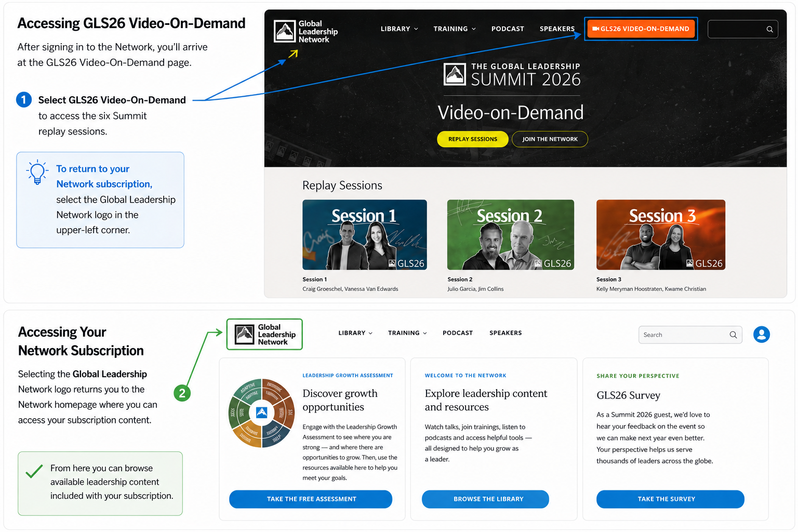Click TAKE THE FREE ASSESSMENT button
Image resolution: width=798 pixels, height=532 pixels.
(311, 499)
